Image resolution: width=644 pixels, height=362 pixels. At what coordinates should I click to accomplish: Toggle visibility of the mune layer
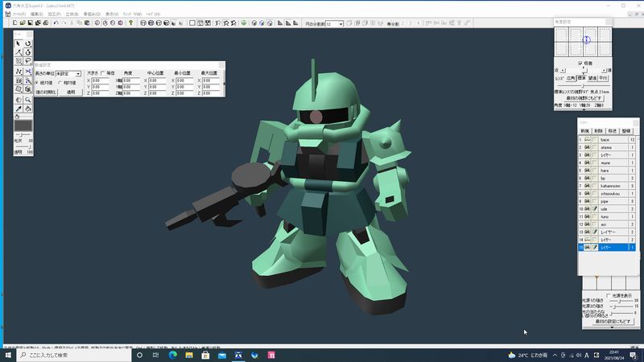coord(588,163)
